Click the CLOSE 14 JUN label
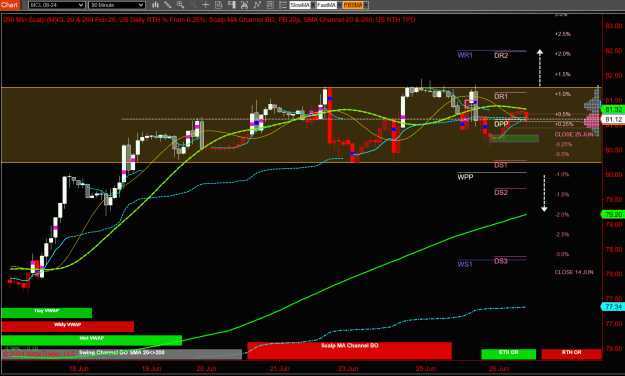Viewport: 625px width, 376px height. [x=574, y=272]
